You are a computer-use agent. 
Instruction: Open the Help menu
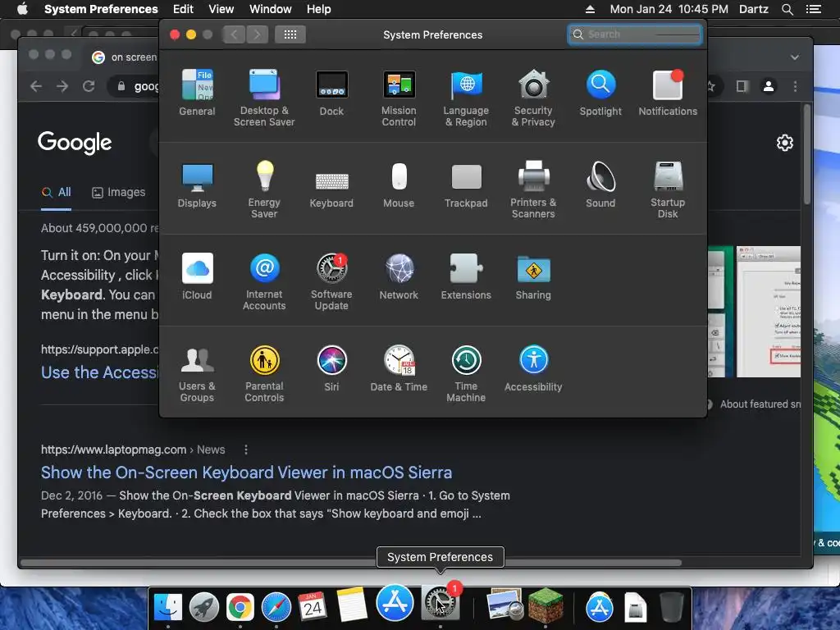point(319,9)
